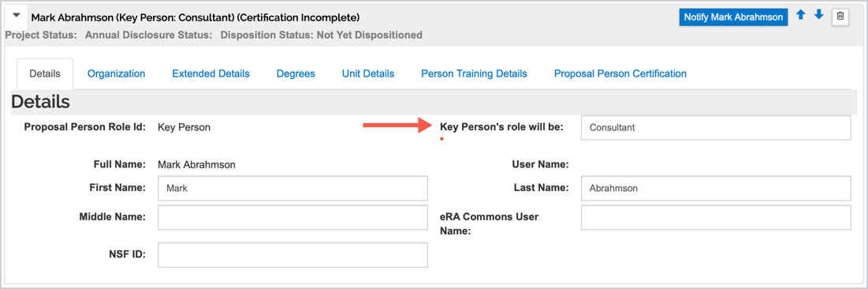Delete person using the trash can icon
868x289 pixels.
coord(840,17)
